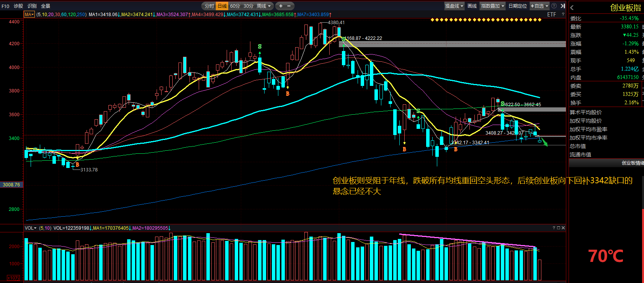644x283 pixels.
Task: Expand the 周线 period dropdown
Action: (264, 6)
